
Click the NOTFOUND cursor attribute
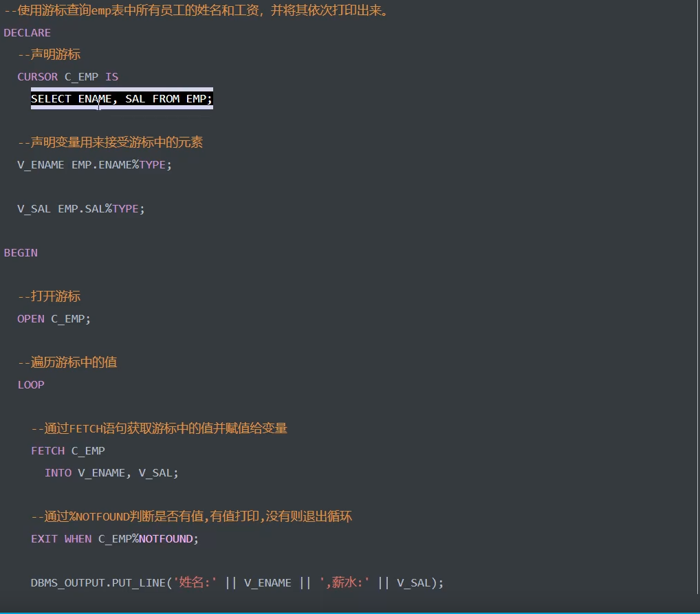(166, 539)
